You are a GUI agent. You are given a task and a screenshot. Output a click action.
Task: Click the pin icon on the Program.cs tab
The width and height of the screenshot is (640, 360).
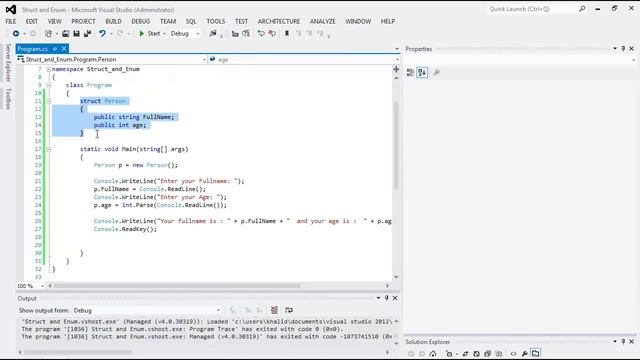55,49
